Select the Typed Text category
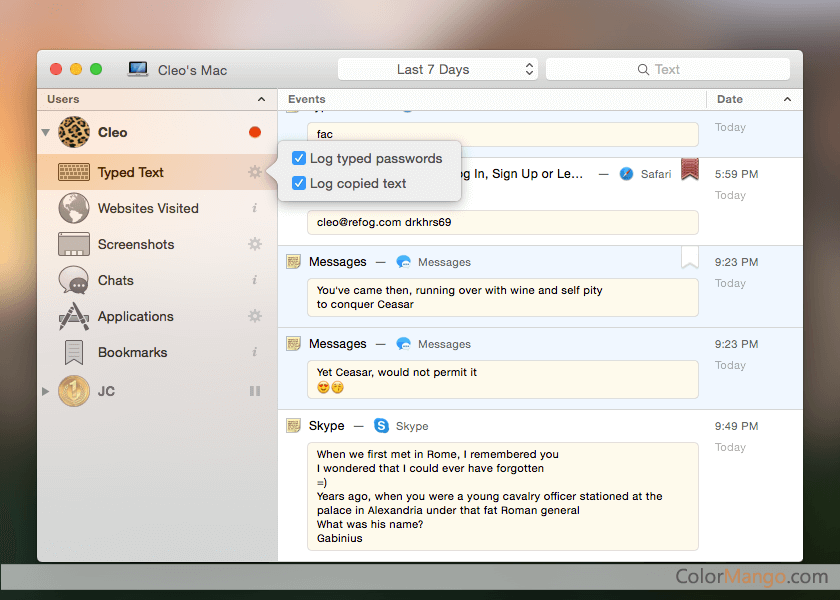The width and height of the screenshot is (840, 600). 158,172
